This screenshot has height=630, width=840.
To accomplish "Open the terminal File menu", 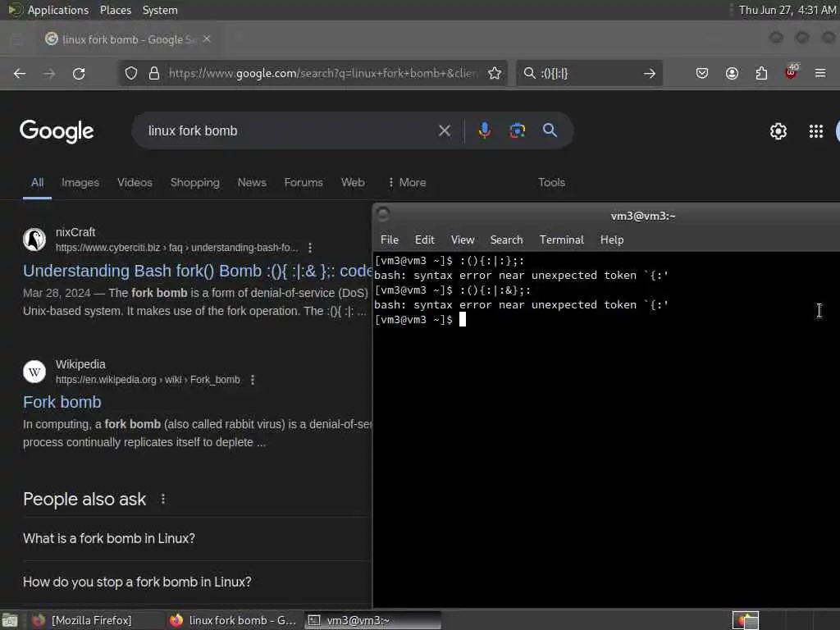I will click(390, 240).
